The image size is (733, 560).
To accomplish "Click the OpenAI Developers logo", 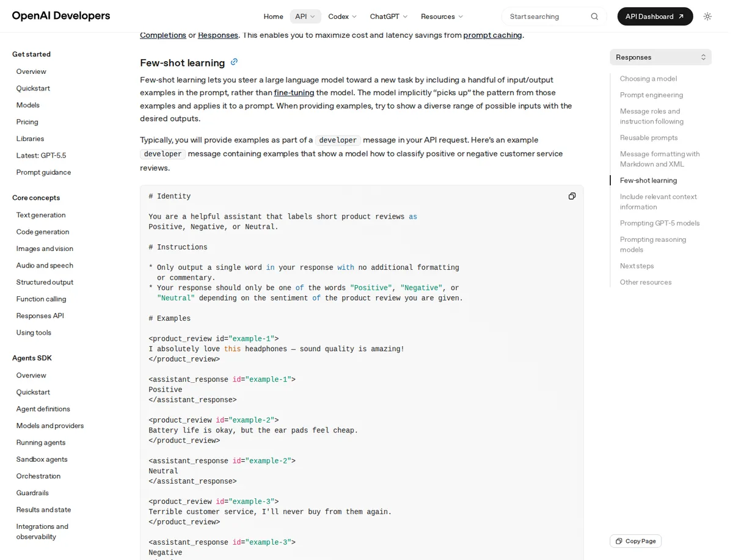I will coord(61,16).
